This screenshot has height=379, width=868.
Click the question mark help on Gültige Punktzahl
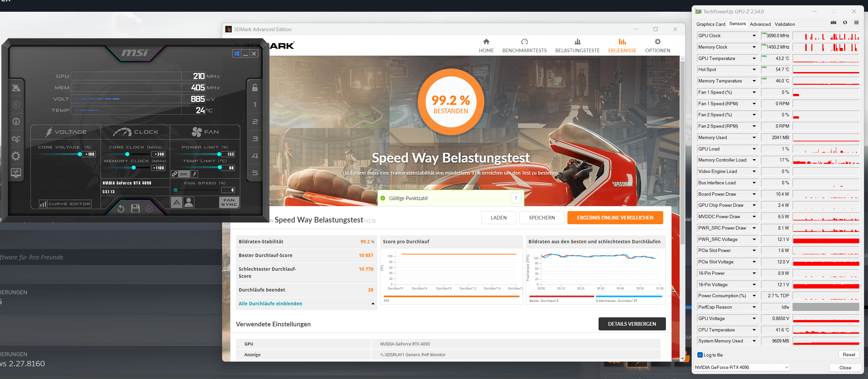click(516, 198)
